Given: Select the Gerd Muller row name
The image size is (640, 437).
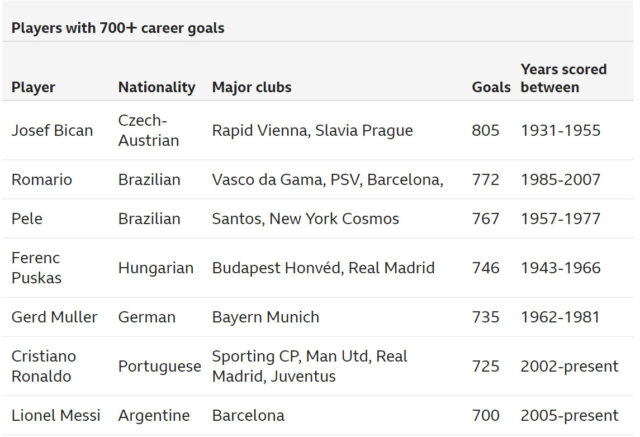Looking at the screenshot, I should coord(54,317).
